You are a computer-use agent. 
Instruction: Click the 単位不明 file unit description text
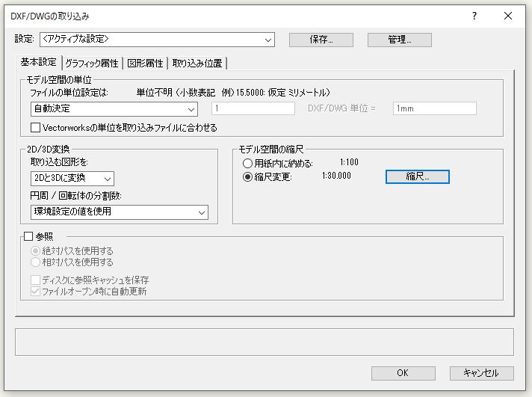click(233, 93)
